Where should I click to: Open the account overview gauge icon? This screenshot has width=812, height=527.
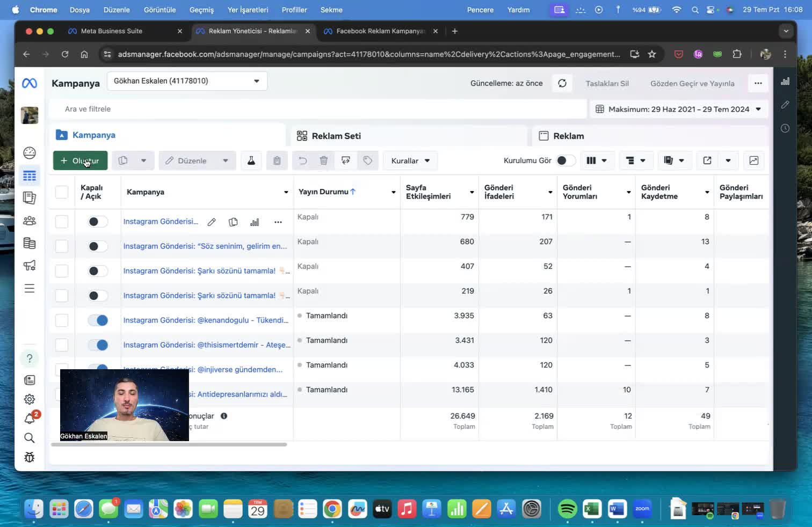click(30, 153)
